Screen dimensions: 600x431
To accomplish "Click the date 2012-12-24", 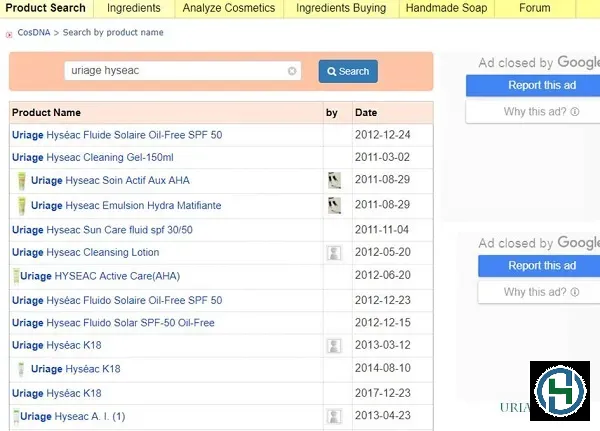I will [x=383, y=135].
